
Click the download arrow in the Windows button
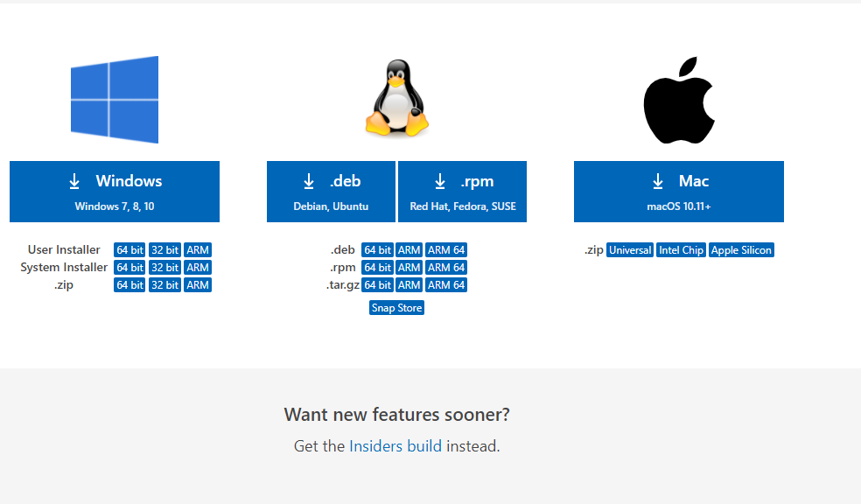[74, 181]
